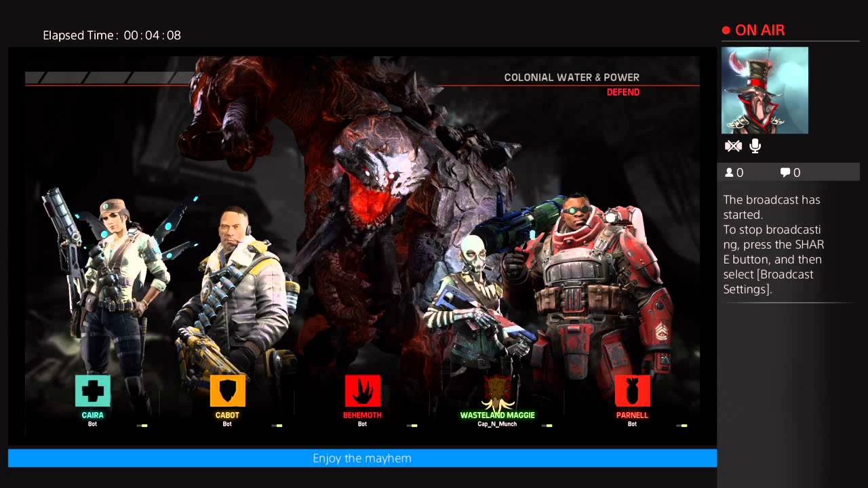Click the CAIRA character name
This screenshot has width=868, height=488.
(x=92, y=415)
